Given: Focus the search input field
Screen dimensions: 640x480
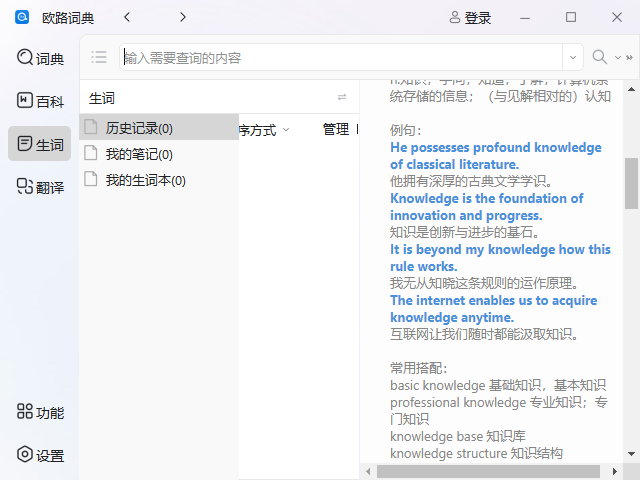Looking at the screenshot, I should tap(342, 58).
